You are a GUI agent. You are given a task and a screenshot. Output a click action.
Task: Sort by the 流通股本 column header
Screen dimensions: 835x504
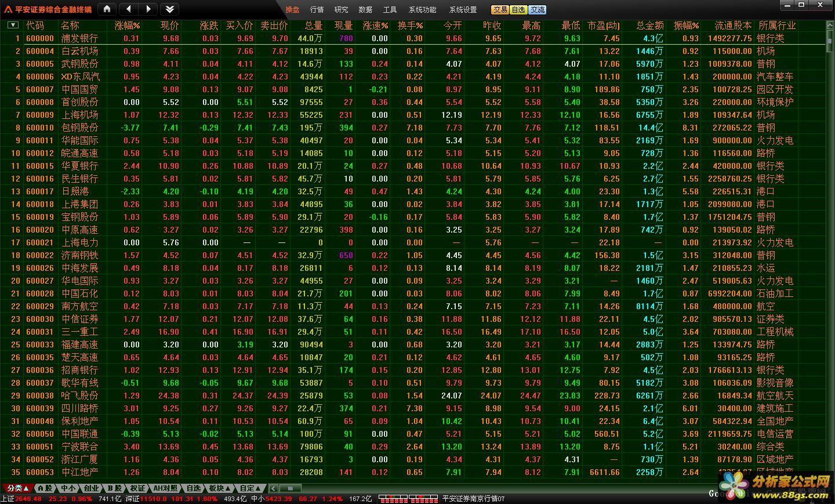coord(733,26)
